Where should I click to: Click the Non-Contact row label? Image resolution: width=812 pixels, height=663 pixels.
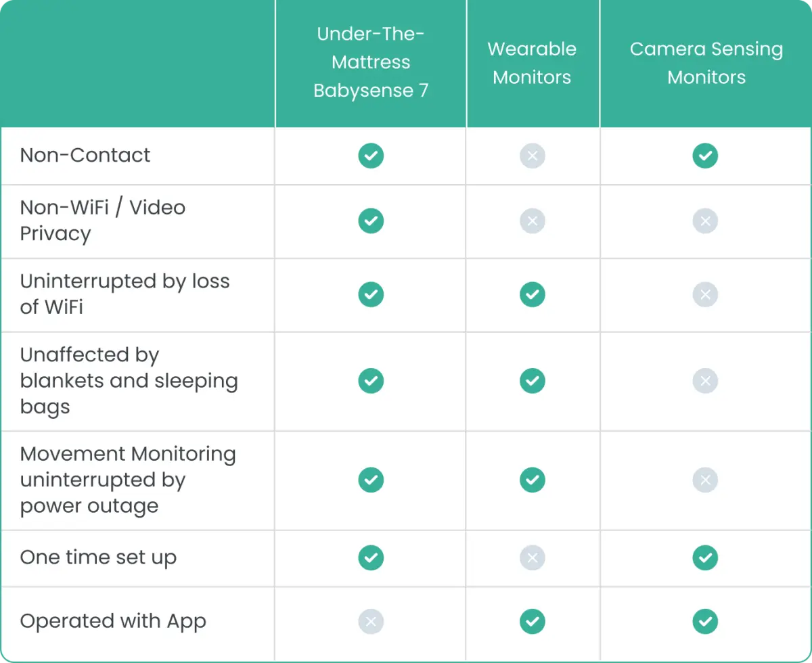pos(85,155)
